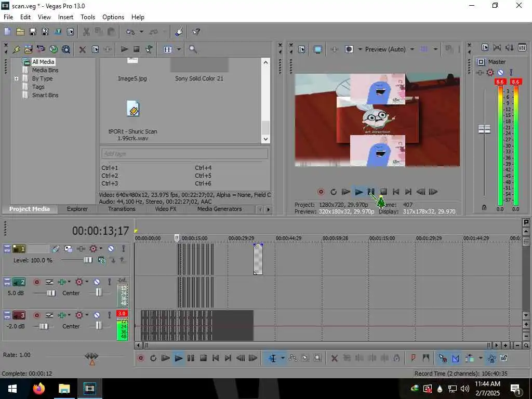Click the Insert Marker flag icon
This screenshot has width=532, height=399.
[x=413, y=358]
